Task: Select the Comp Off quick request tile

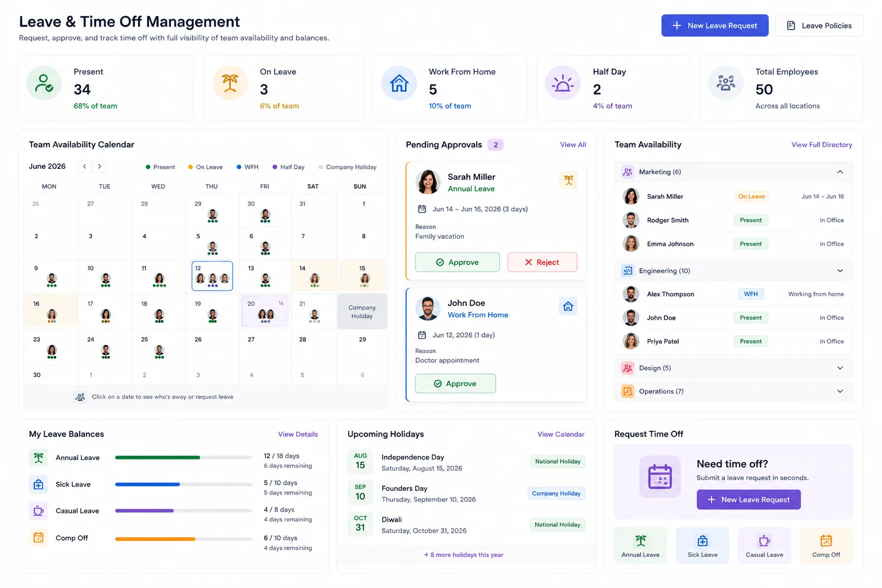Action: (826, 545)
